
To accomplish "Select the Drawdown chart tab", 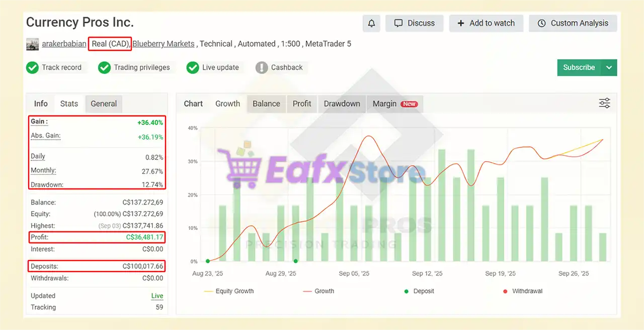I will coord(342,104).
